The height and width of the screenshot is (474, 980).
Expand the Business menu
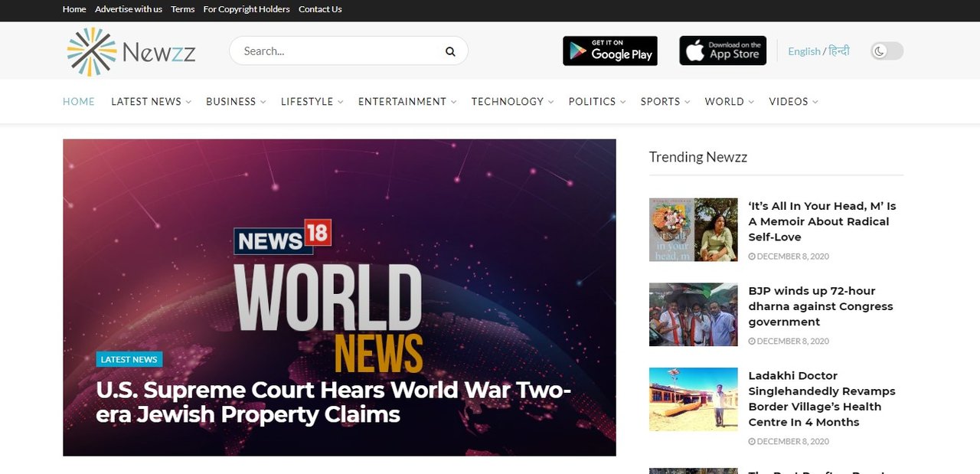[236, 101]
